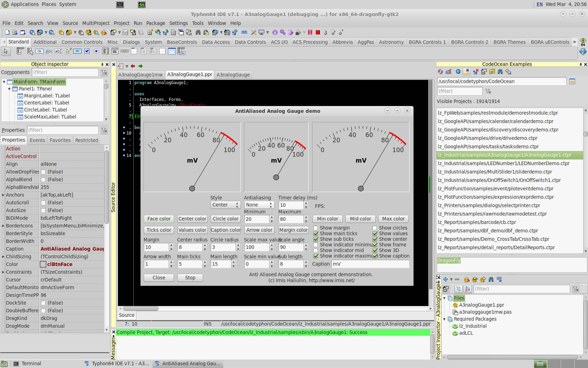Switch to the Events tab in Object Inspector

tap(37, 140)
